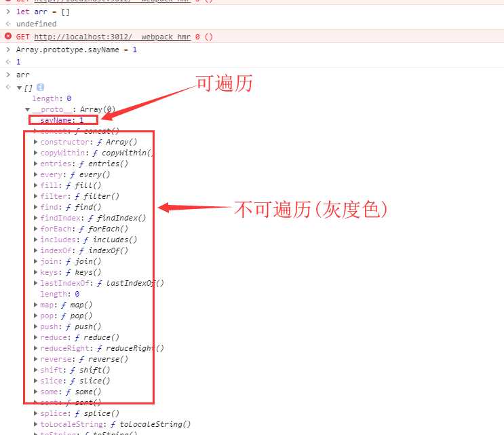This screenshot has width=504, height=435.
Task: Click the 'undefined' result line
Action: click(x=37, y=24)
